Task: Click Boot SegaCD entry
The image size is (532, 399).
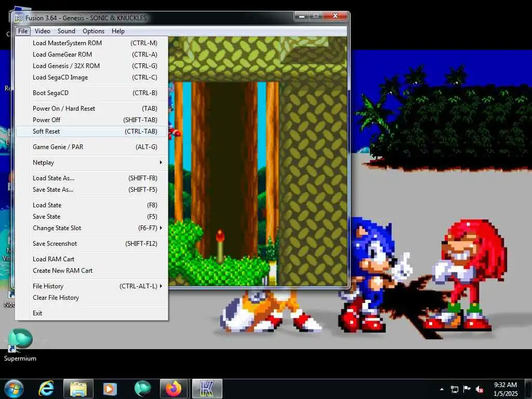Action: point(91,93)
